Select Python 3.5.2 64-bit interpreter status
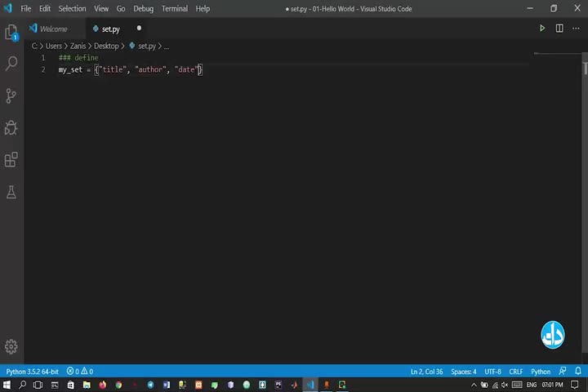This screenshot has height=392, width=588. [x=32, y=372]
